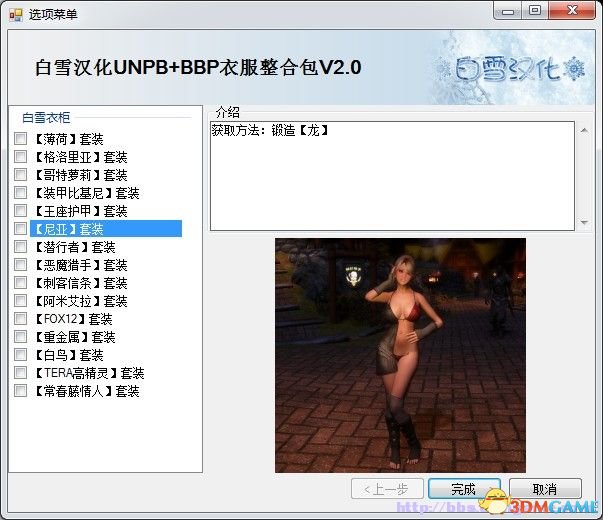Select the 【重金属】套装 label
The height and width of the screenshot is (520, 603).
pyautogui.click(x=75, y=337)
